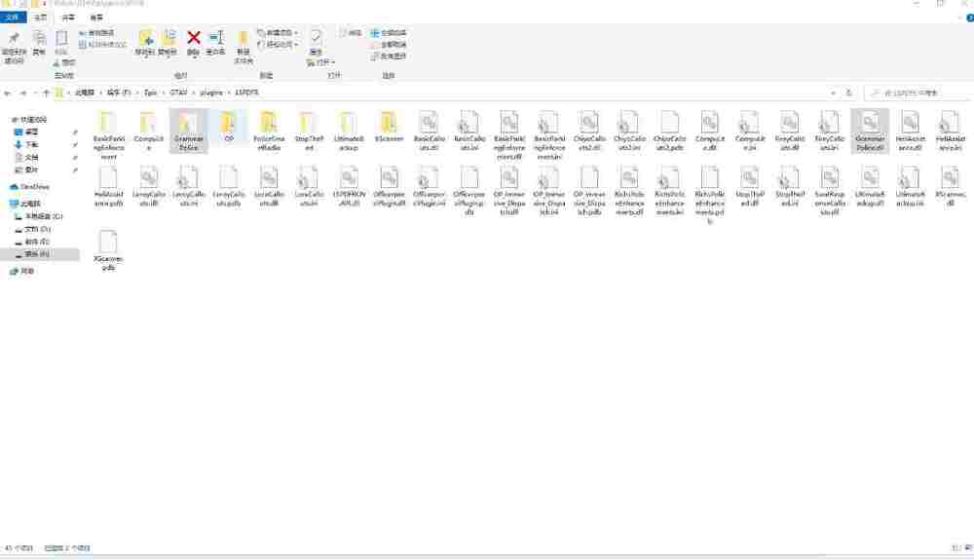The width and height of the screenshot is (974, 560).
Task: Click the Rename icon in the ribbon
Action: (x=215, y=41)
